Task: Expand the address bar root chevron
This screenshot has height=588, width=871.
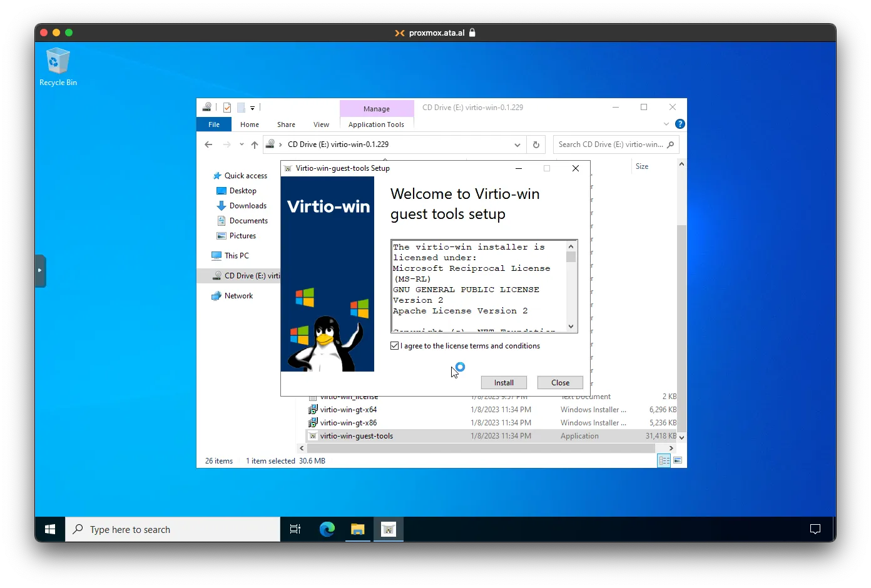Action: coord(280,144)
